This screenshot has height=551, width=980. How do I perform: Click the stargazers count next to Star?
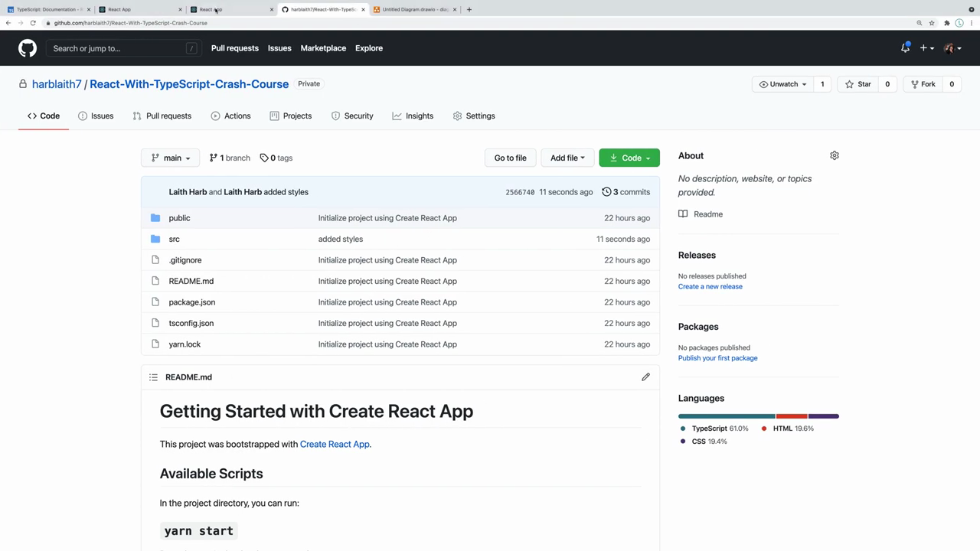coord(887,84)
